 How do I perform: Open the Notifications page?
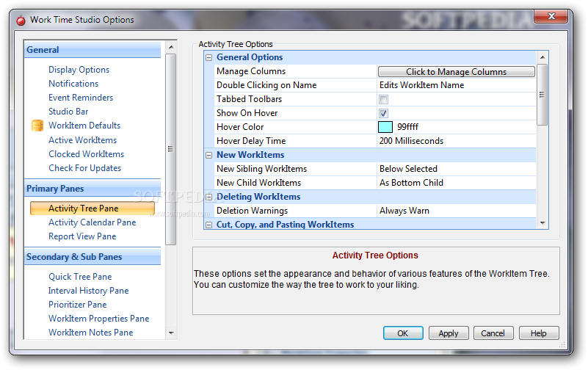pos(73,84)
